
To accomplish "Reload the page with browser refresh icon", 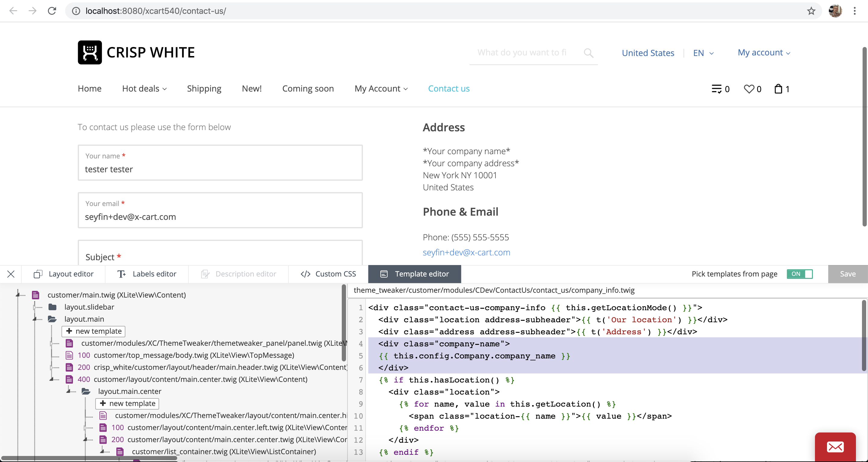I will pyautogui.click(x=52, y=11).
